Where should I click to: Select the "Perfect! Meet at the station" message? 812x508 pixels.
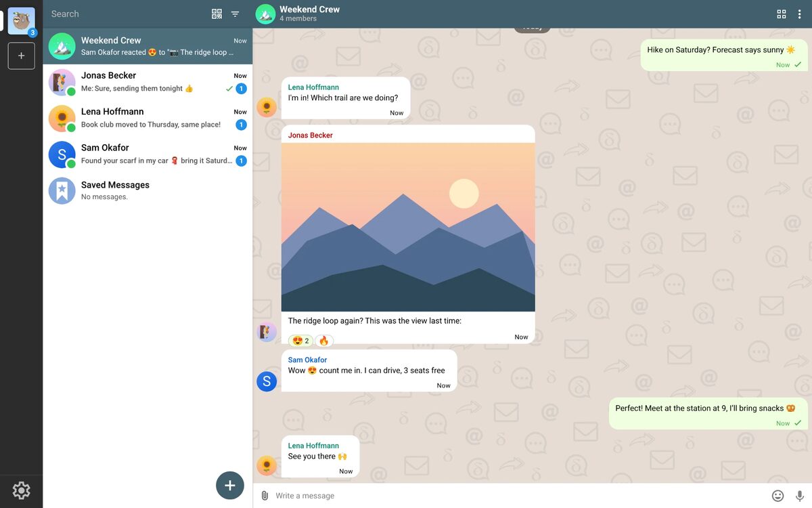708,413
